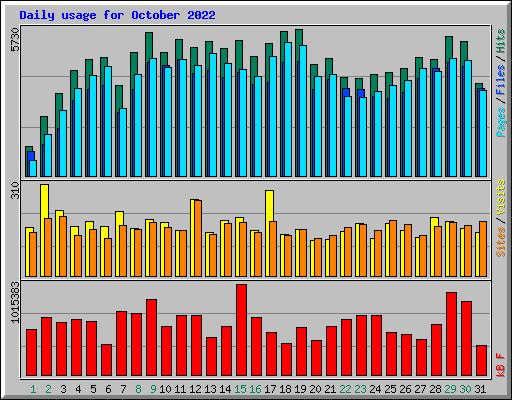The width and height of the screenshot is (512, 400).
Task: Click day 17 on the x-axis
Action: [270, 389]
